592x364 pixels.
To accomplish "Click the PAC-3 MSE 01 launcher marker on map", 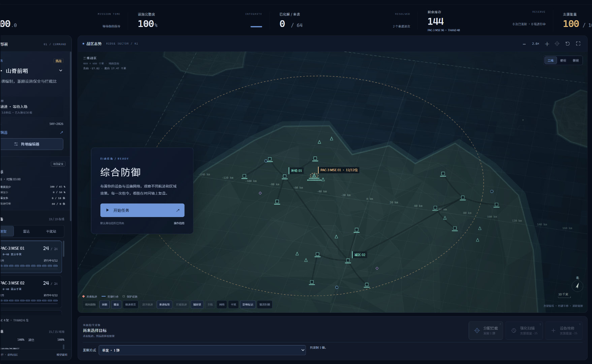I will (x=314, y=176).
